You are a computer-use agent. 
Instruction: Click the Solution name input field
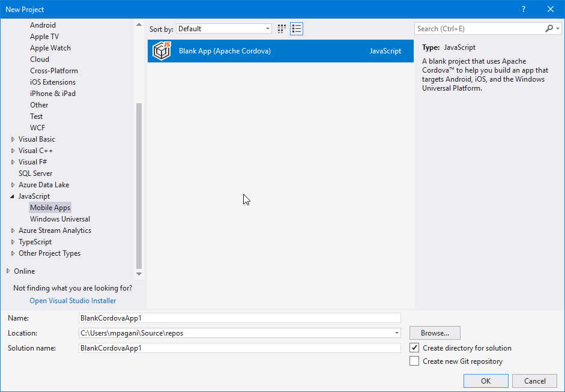tap(240, 348)
